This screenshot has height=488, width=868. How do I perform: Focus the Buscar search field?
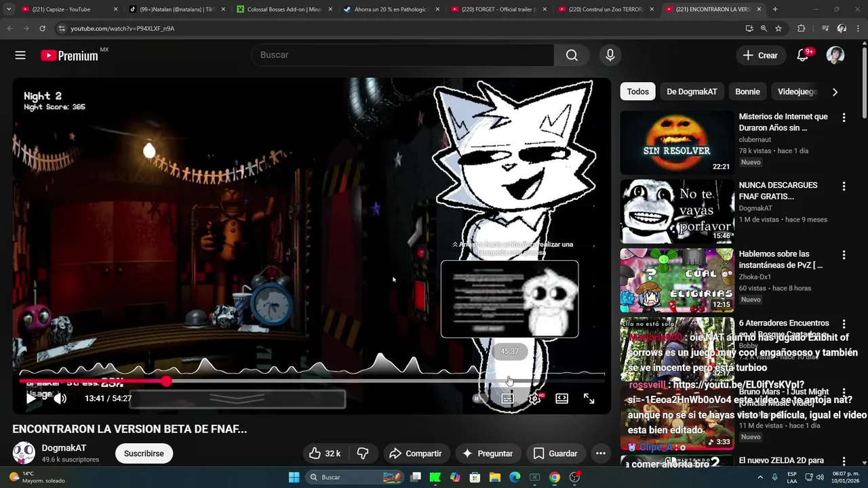click(x=403, y=55)
